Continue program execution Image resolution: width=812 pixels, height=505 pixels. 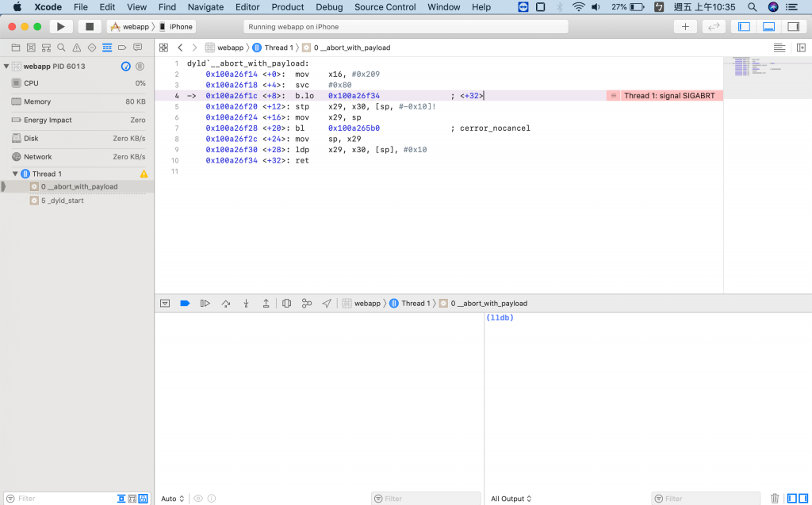pyautogui.click(x=205, y=304)
